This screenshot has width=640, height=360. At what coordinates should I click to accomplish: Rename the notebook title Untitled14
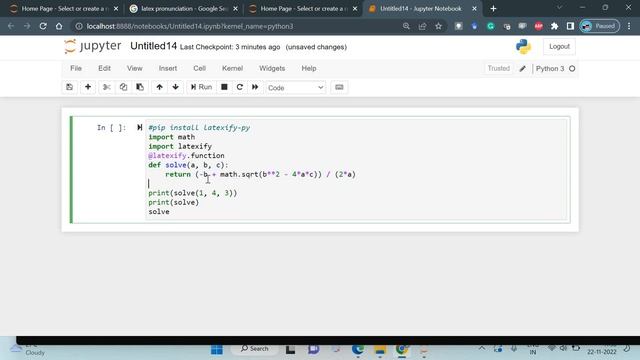153,46
